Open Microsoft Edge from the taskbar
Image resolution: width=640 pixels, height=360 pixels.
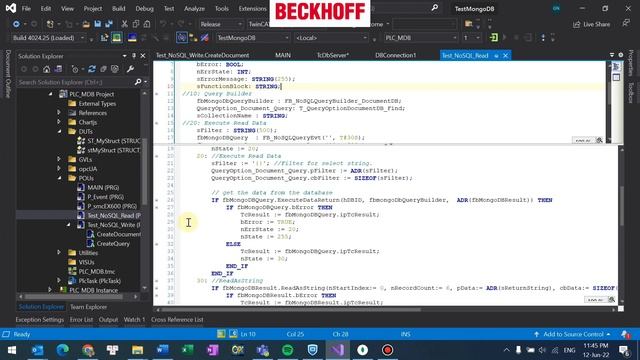point(62,350)
